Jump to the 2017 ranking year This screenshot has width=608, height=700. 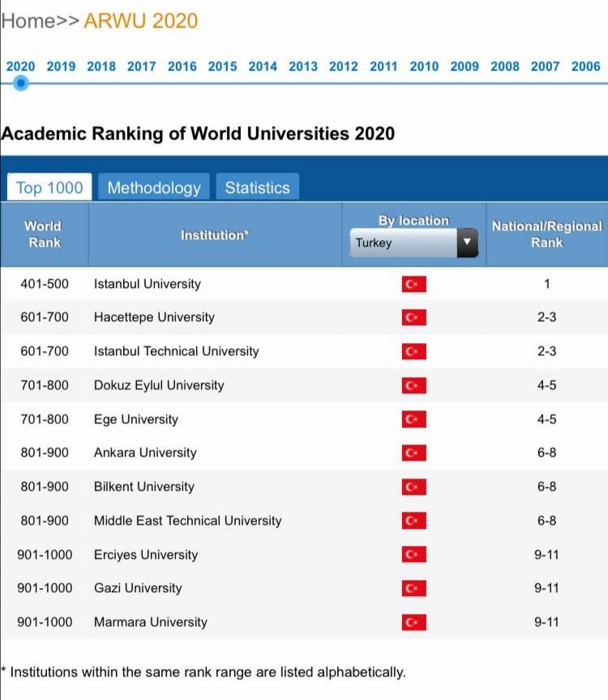[x=141, y=67]
